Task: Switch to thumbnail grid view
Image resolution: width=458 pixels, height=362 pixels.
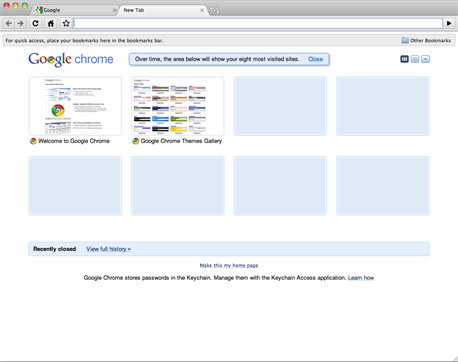Action: [404, 59]
